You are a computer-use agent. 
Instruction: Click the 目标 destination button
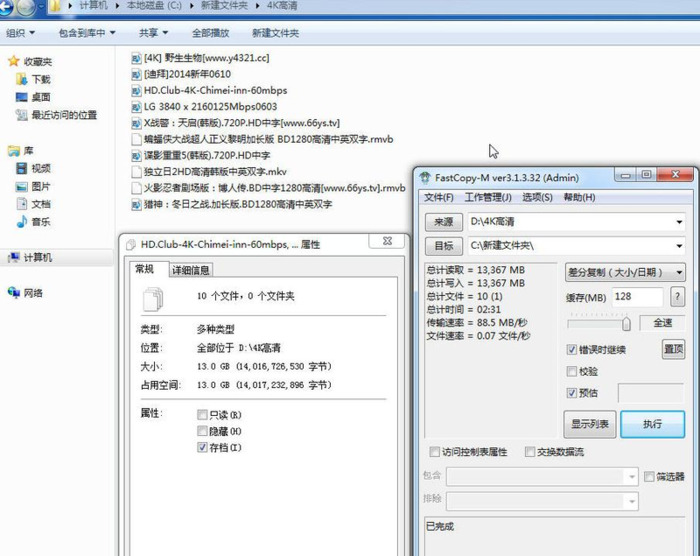pyautogui.click(x=443, y=246)
